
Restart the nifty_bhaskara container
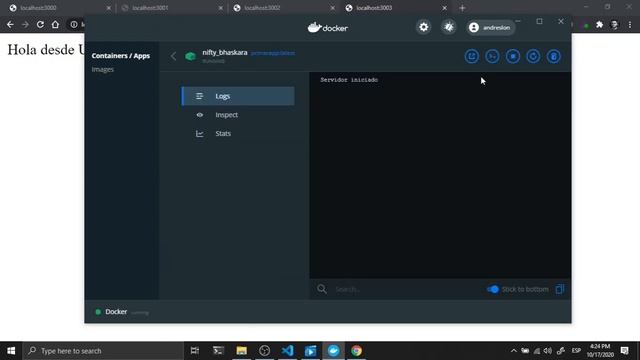coord(533,56)
